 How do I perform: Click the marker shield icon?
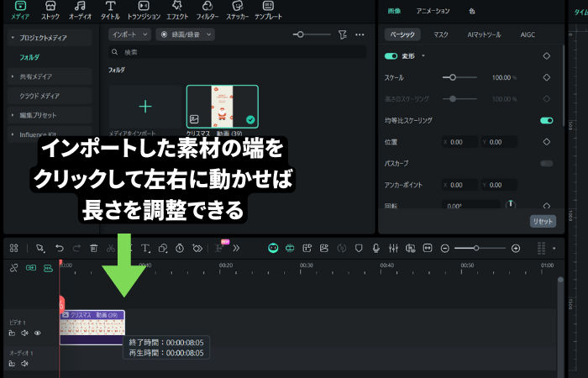[359, 248]
